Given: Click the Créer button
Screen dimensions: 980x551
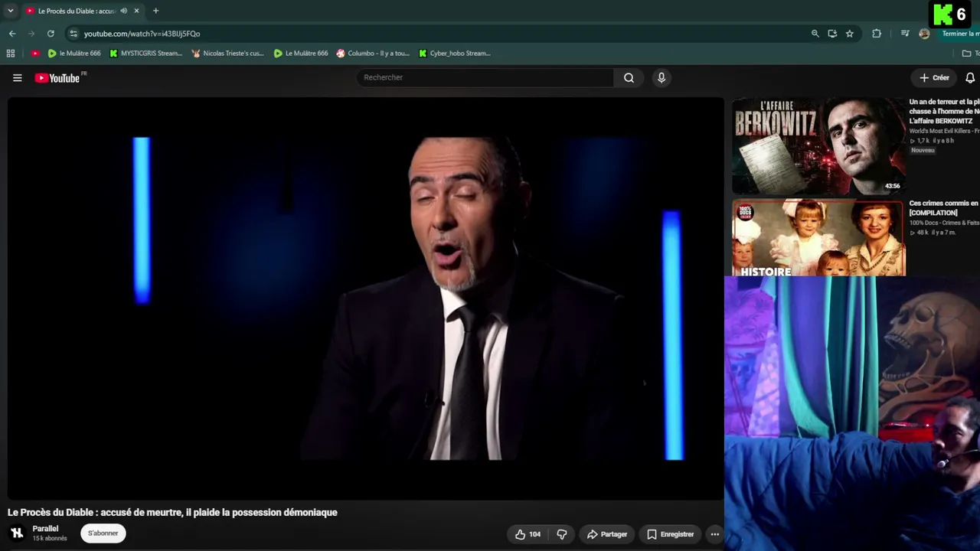Looking at the screenshot, I should point(934,77).
